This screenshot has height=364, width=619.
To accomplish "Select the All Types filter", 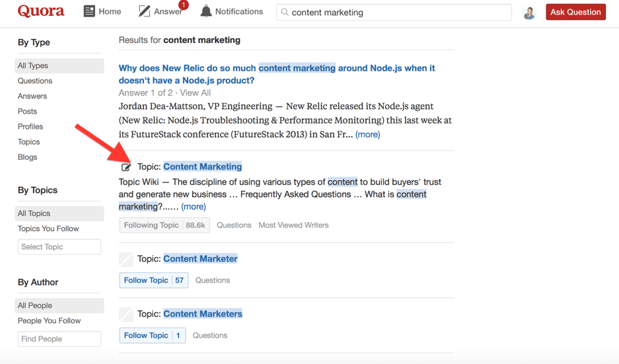I will pyautogui.click(x=59, y=65).
